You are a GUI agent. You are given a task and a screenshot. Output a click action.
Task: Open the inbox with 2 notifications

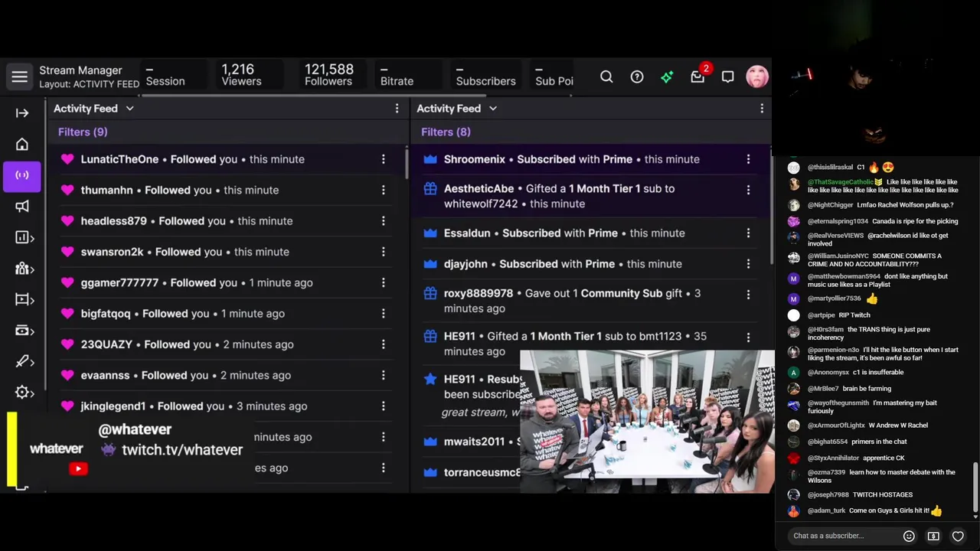698,75
